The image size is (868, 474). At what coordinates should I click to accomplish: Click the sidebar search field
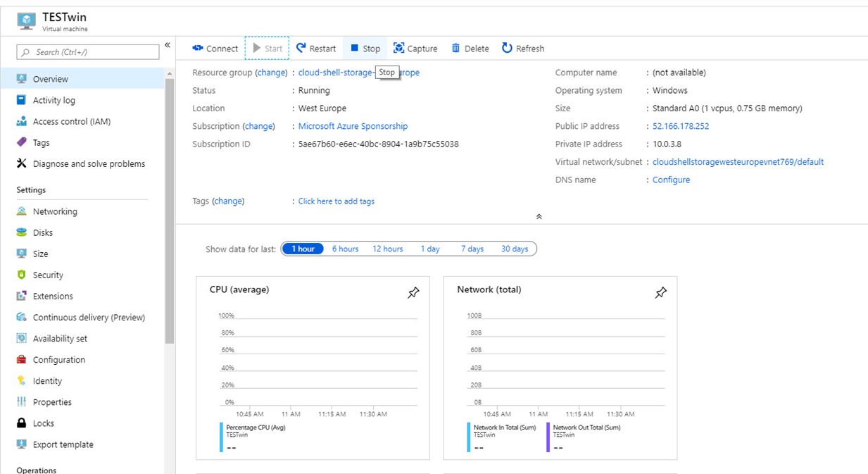coord(89,52)
